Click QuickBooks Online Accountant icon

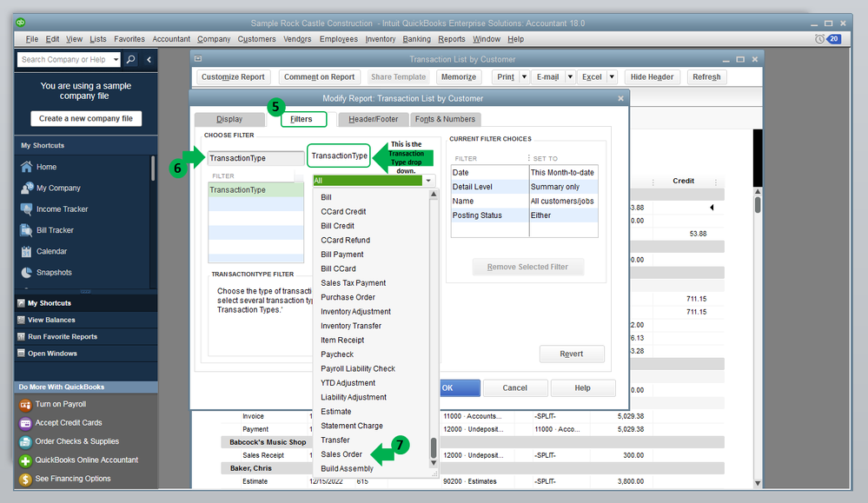(x=25, y=460)
